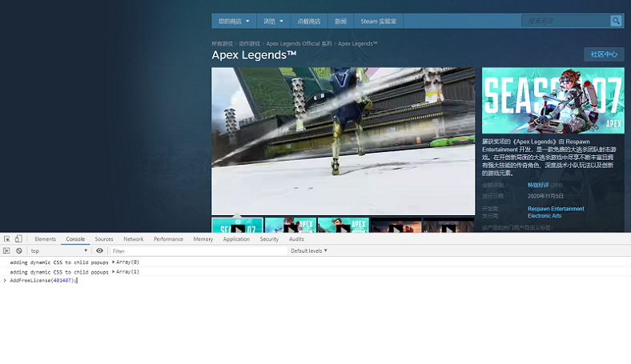Image resolution: width=631 pixels, height=364 pixels.
Task: Click the 2020年11月5日 release date text
Action: [x=545, y=196]
